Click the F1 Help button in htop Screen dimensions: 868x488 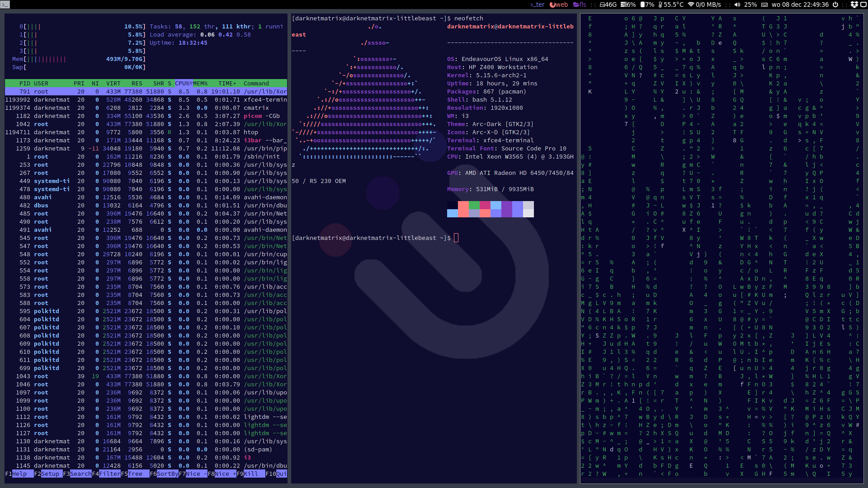19,474
